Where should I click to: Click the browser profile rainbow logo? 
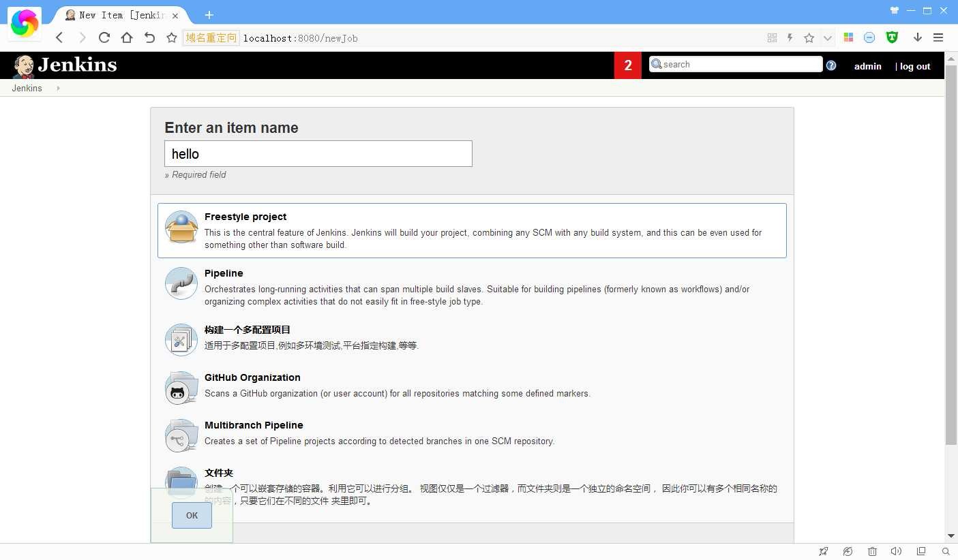[x=25, y=24]
